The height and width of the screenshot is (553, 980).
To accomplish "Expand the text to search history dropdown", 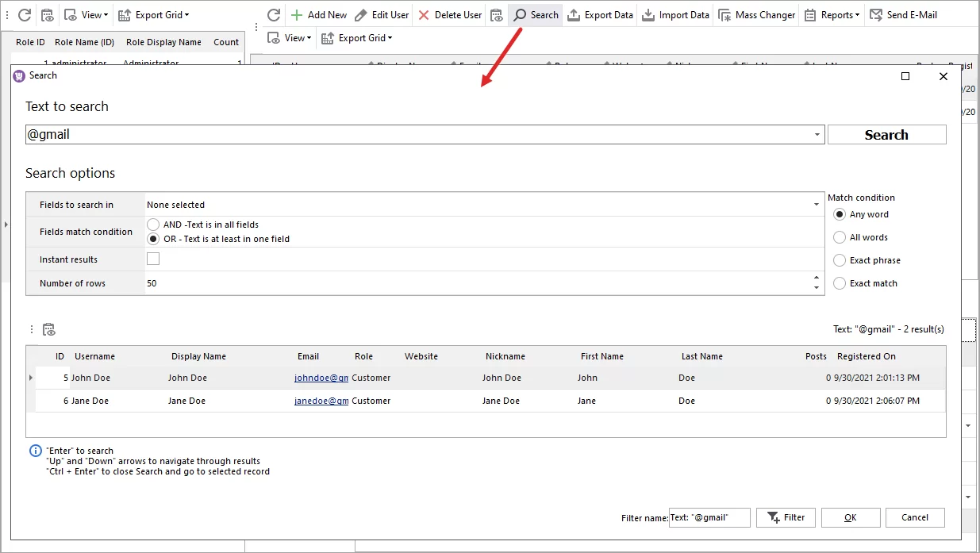I will [817, 133].
